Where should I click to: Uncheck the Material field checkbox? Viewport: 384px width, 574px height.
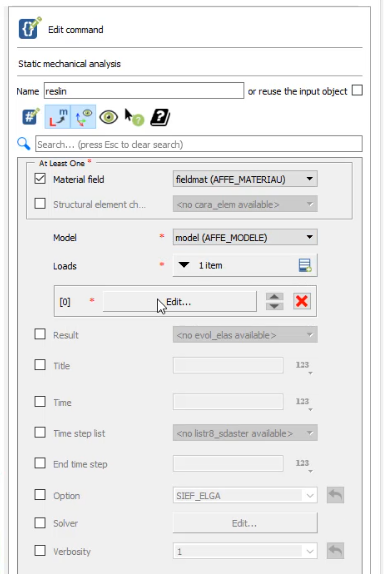pos(40,179)
